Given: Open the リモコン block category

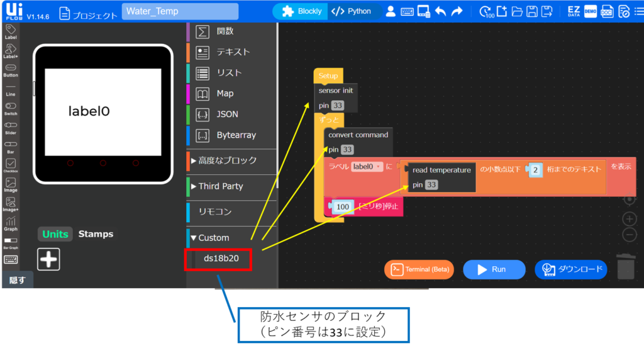Looking at the screenshot, I should (232, 211).
